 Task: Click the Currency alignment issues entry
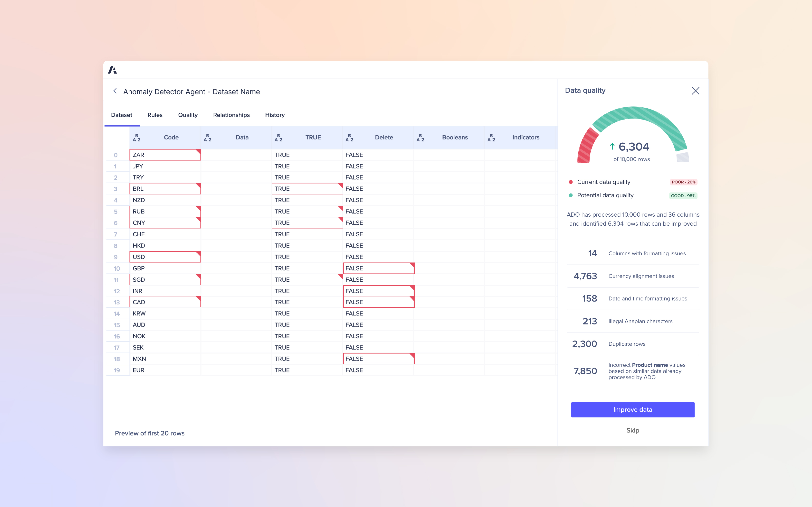pyautogui.click(x=641, y=276)
